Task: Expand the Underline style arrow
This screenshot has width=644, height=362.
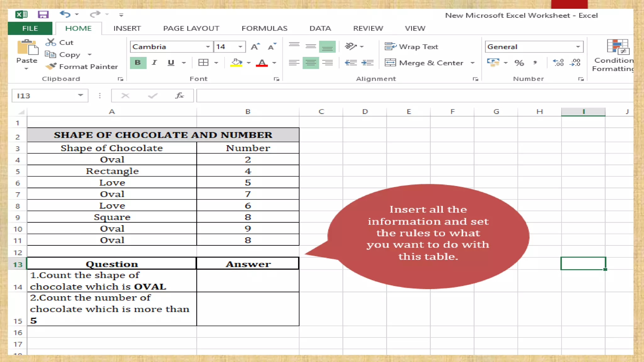Action: coord(184,63)
